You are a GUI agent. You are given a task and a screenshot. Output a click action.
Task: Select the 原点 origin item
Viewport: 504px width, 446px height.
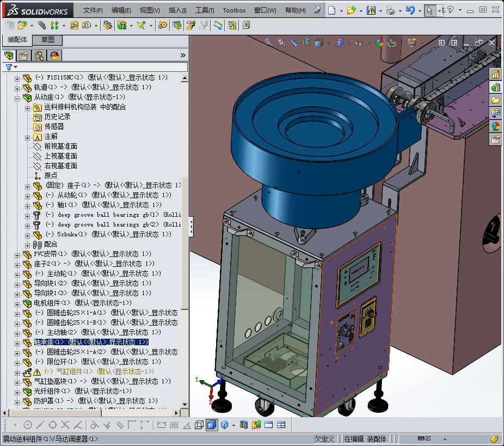pos(51,175)
